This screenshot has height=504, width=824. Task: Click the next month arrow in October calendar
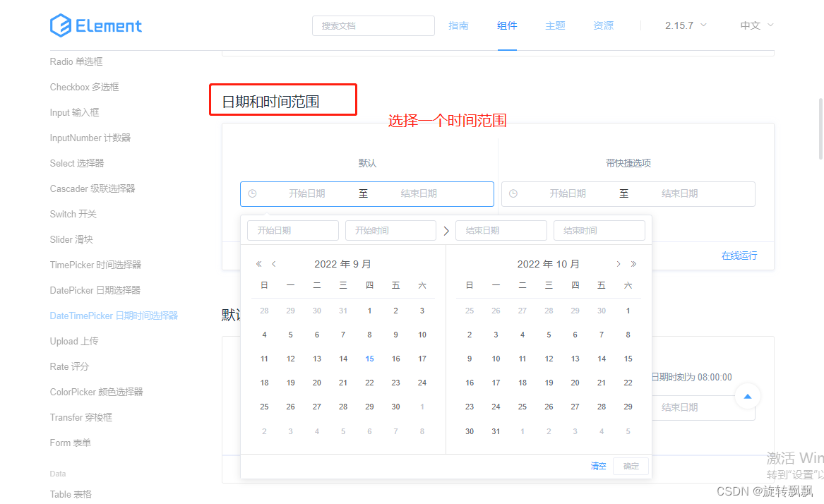pyautogui.click(x=618, y=263)
